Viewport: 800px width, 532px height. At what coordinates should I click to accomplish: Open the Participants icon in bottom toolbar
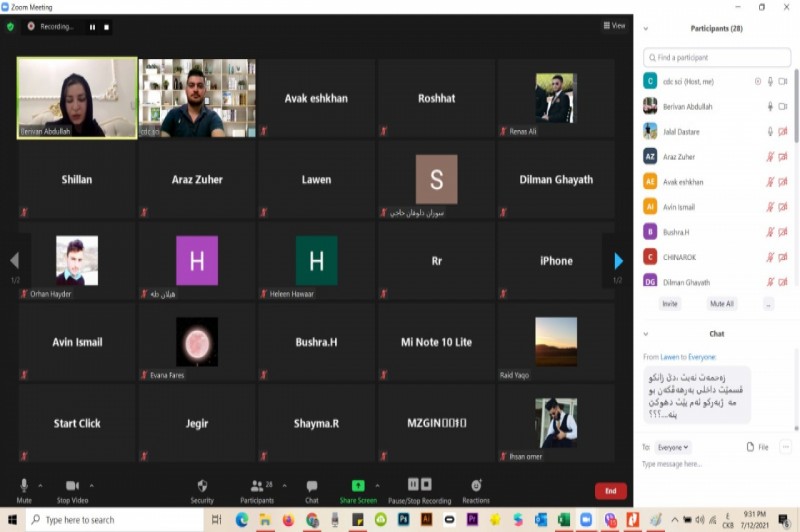[257, 486]
